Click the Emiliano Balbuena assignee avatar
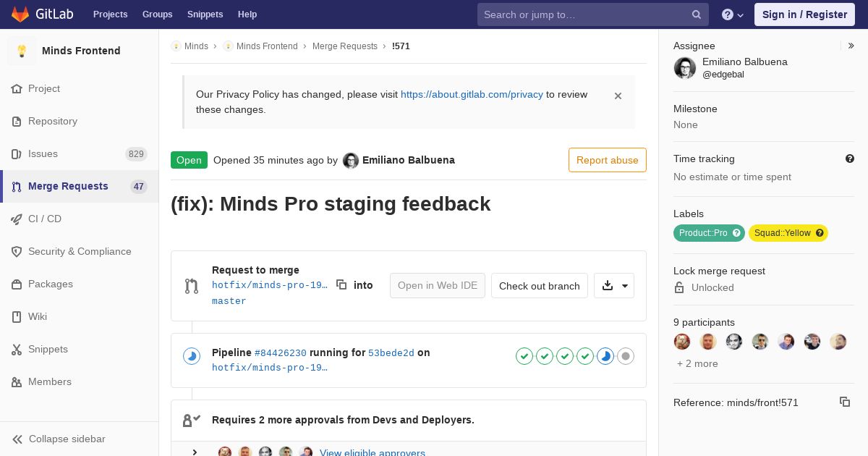The height and width of the screenshot is (456, 868). tap(685, 68)
